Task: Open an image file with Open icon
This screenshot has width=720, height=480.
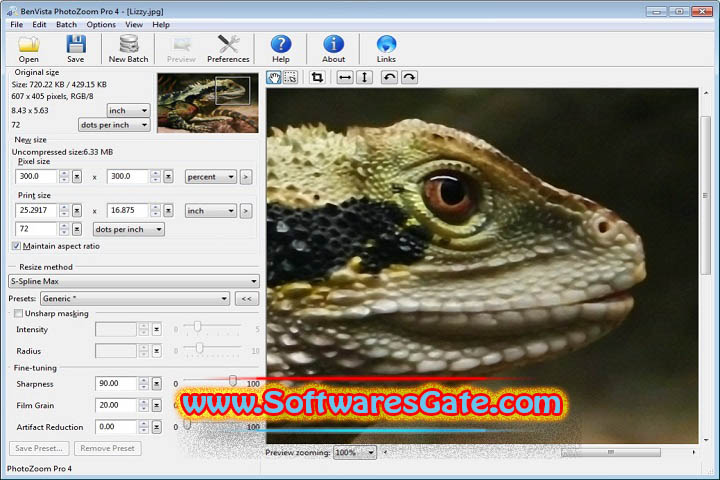Action: (29, 49)
